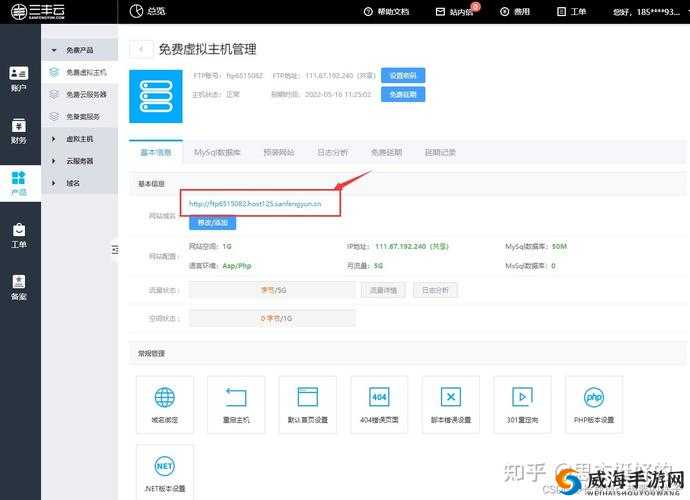Screen dimensions: 690x500
Task: Collapse the 免费产品 group
Action: (x=80, y=50)
